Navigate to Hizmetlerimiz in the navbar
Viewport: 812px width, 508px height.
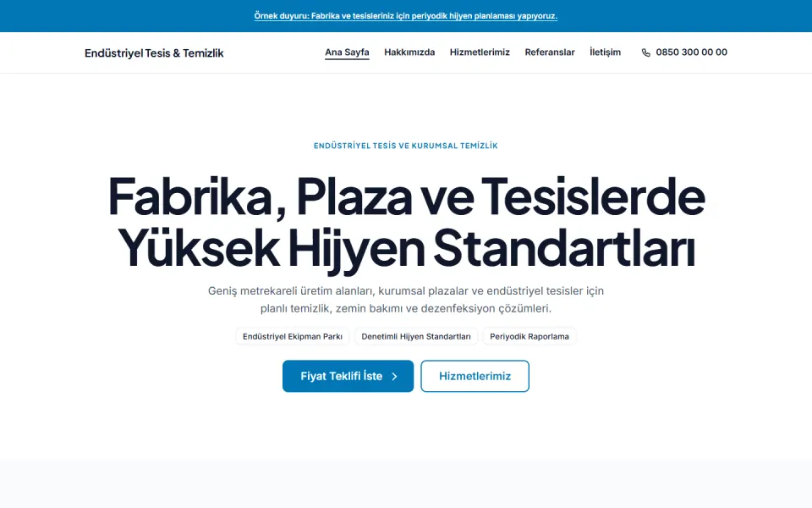(x=480, y=52)
